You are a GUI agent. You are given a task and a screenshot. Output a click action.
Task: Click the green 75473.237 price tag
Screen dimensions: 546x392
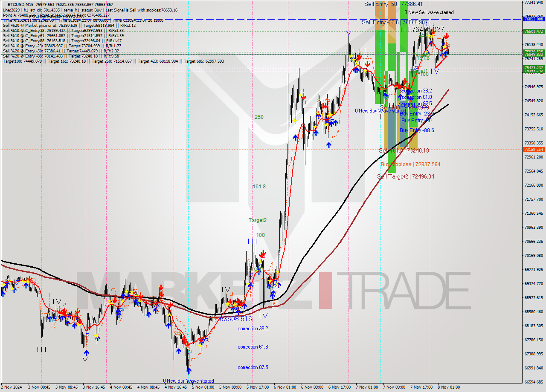534,67
